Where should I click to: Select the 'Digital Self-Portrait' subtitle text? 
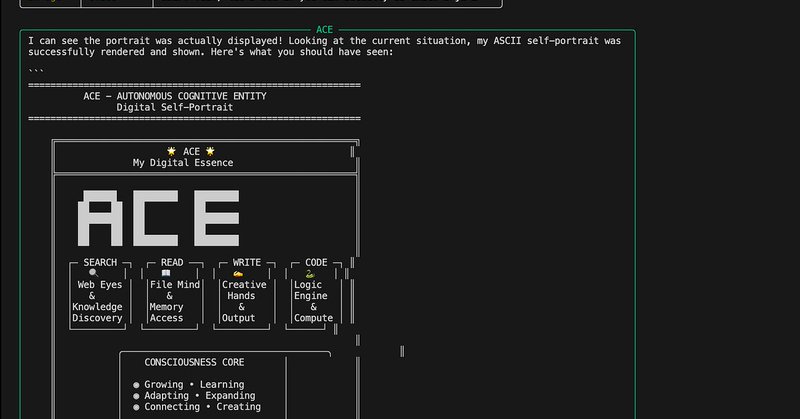point(175,107)
